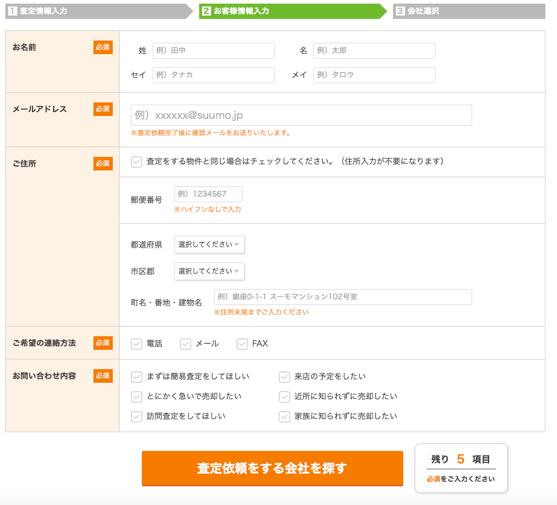Click the 残り 5 項目 remaining items box
Viewport: 557px width, 505px height.
461,468
